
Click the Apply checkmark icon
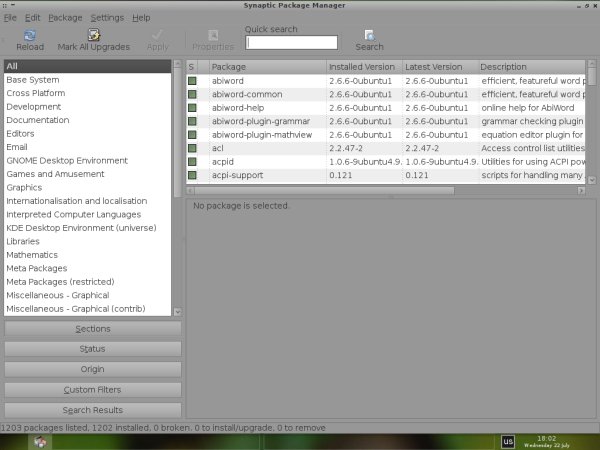[x=158, y=35]
